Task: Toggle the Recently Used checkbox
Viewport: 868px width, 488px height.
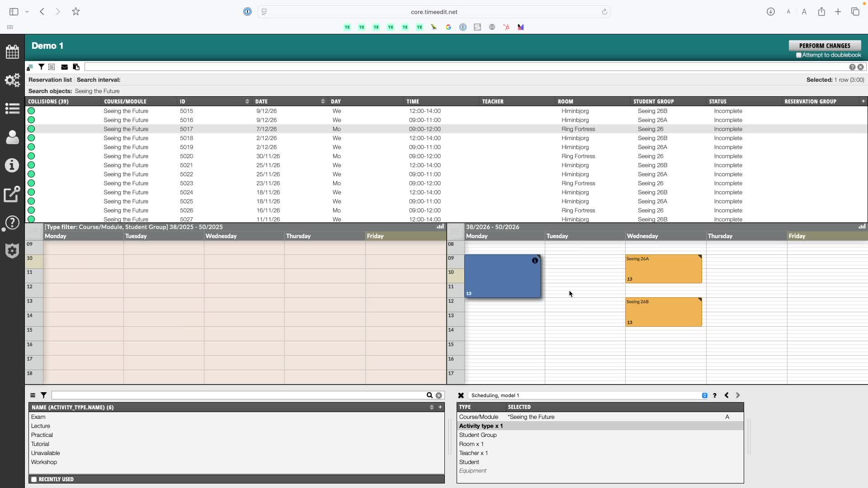Action: coord(34,479)
